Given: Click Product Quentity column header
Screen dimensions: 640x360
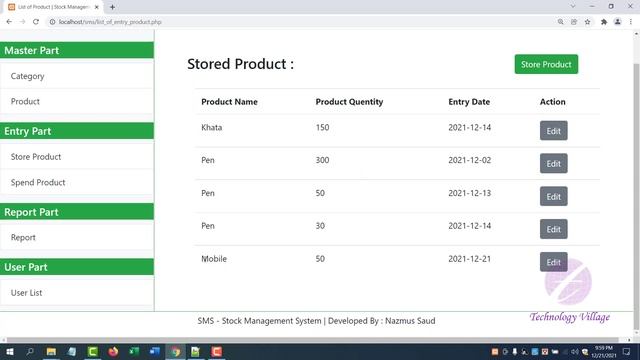Looking at the screenshot, I should tap(349, 102).
